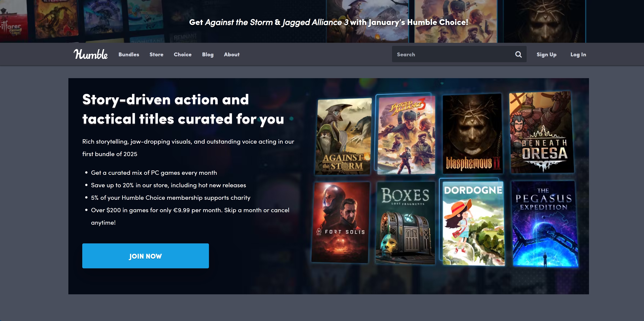Image resolution: width=644 pixels, height=321 pixels.
Task: Select the Against the Storm cover
Action: click(x=343, y=136)
